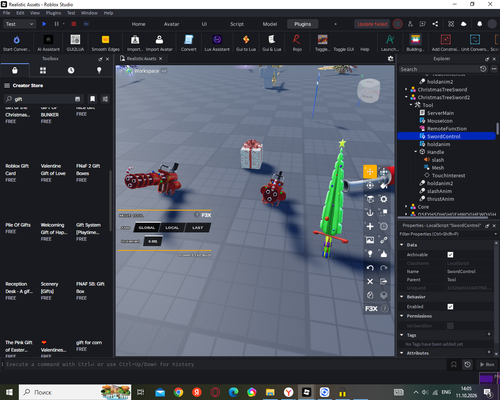The width and height of the screenshot is (500, 400).
Task: Open the Gui to Lua plugin
Action: 246,43
